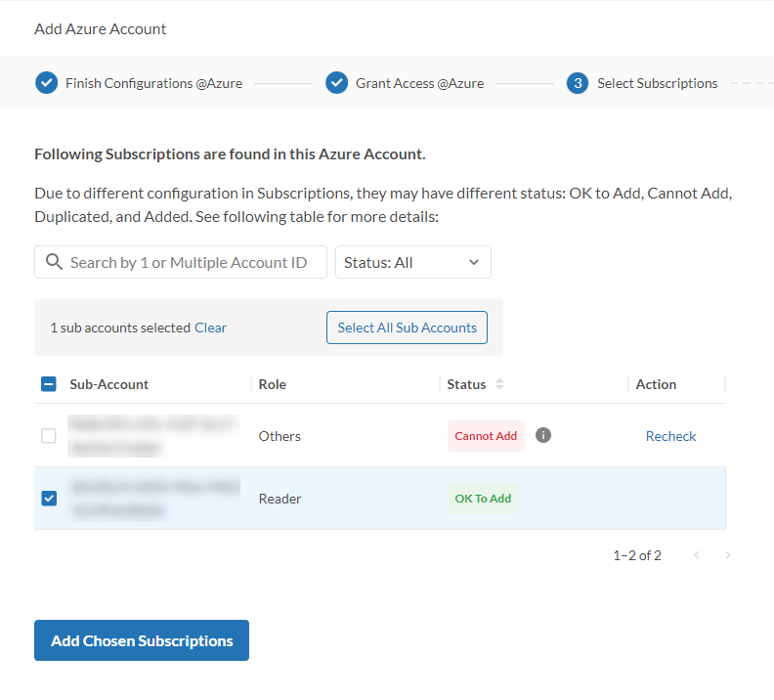Click the Status column sort icon

(x=499, y=384)
